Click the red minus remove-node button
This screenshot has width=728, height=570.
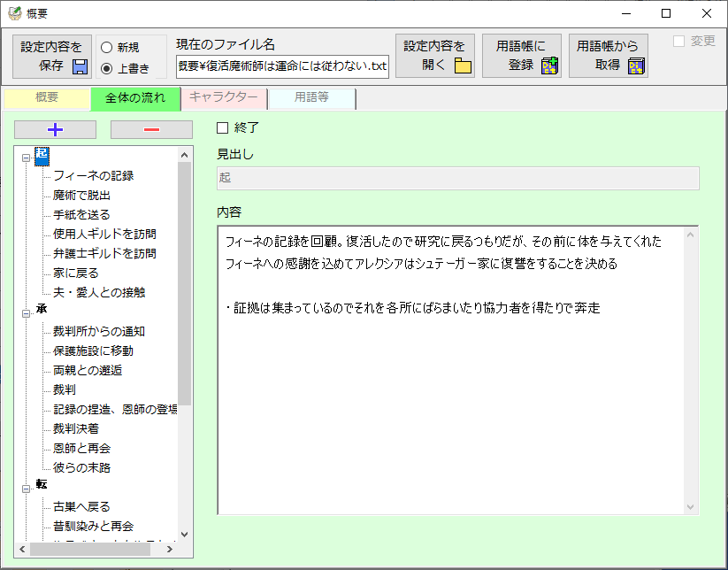(x=151, y=129)
